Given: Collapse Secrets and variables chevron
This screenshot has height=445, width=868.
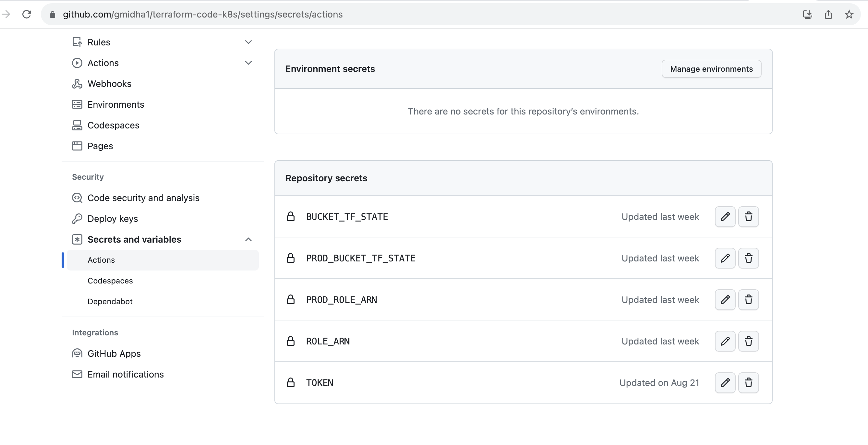Looking at the screenshot, I should (x=248, y=239).
